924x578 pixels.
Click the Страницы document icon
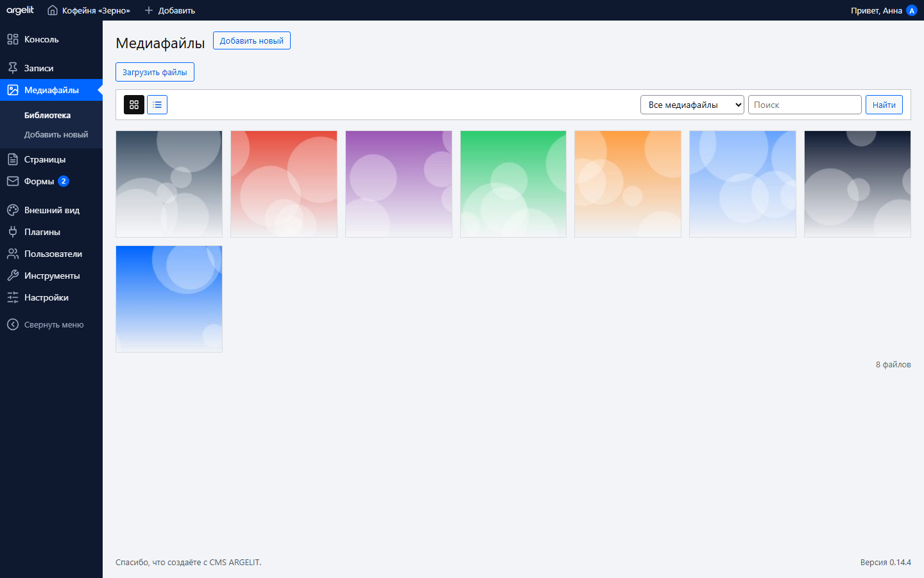(13, 159)
